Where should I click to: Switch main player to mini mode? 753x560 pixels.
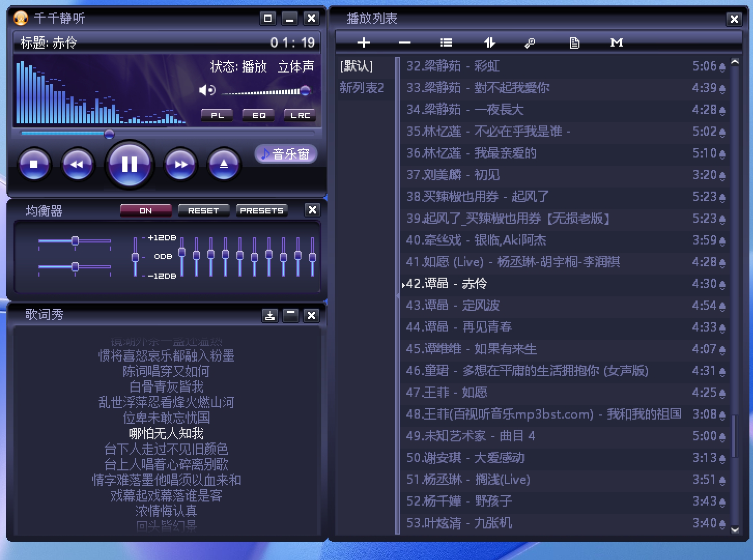click(268, 19)
